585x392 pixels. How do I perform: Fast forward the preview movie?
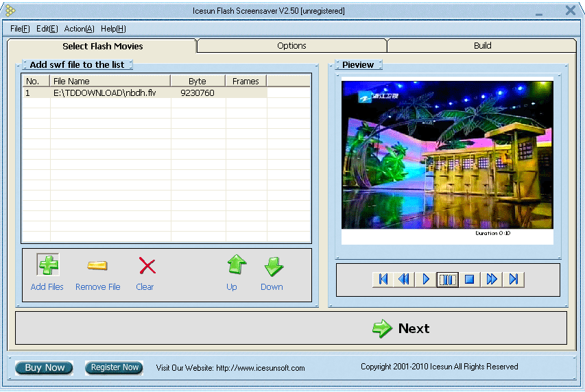[x=491, y=279]
